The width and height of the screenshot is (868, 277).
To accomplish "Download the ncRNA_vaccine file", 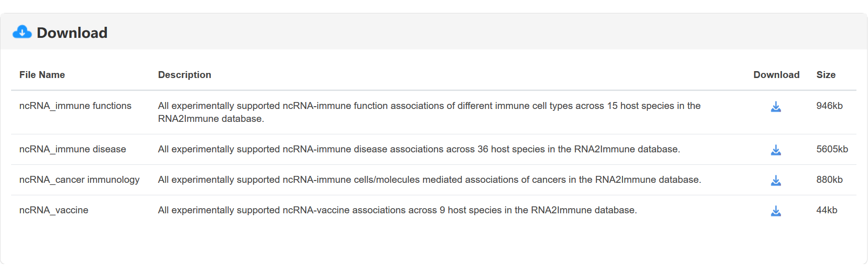I will coord(776,211).
